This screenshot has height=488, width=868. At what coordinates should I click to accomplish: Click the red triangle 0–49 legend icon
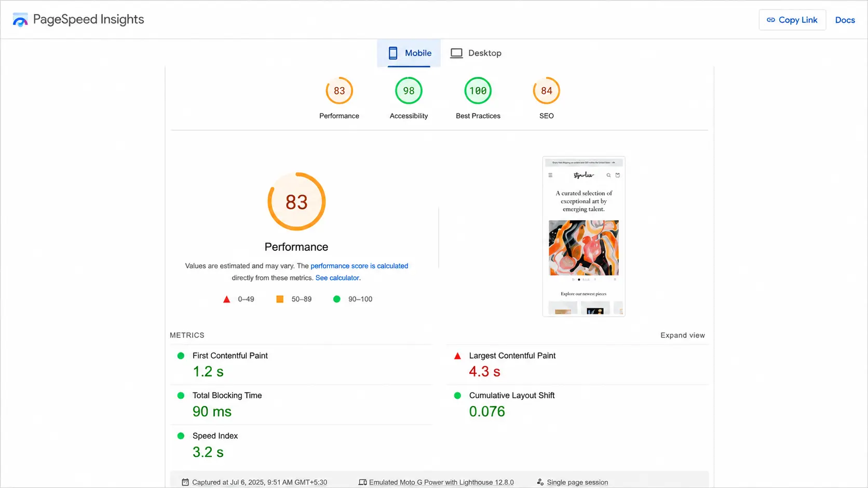(x=226, y=300)
